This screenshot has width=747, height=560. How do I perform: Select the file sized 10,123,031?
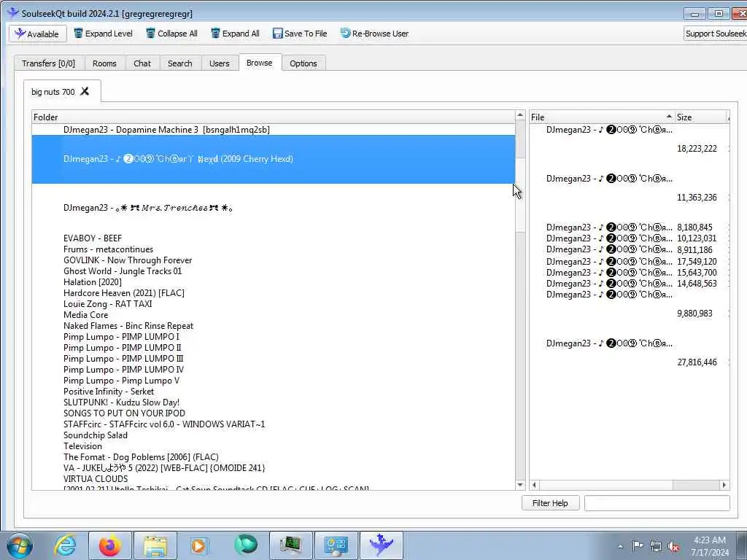[x=629, y=238]
